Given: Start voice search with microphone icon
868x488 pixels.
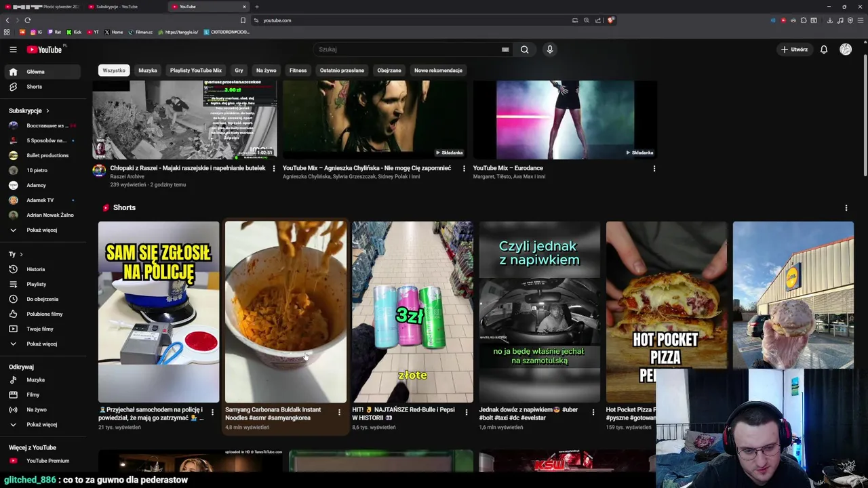Looking at the screenshot, I should point(550,49).
